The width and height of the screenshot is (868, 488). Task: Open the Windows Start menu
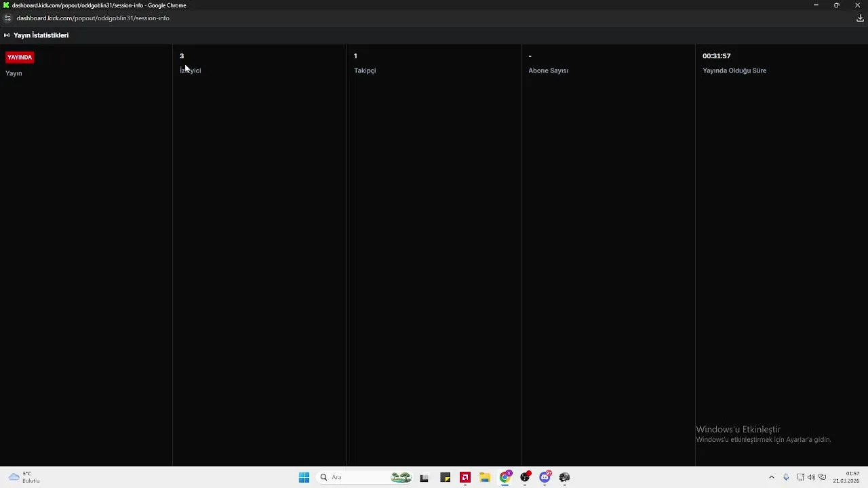[304, 477]
